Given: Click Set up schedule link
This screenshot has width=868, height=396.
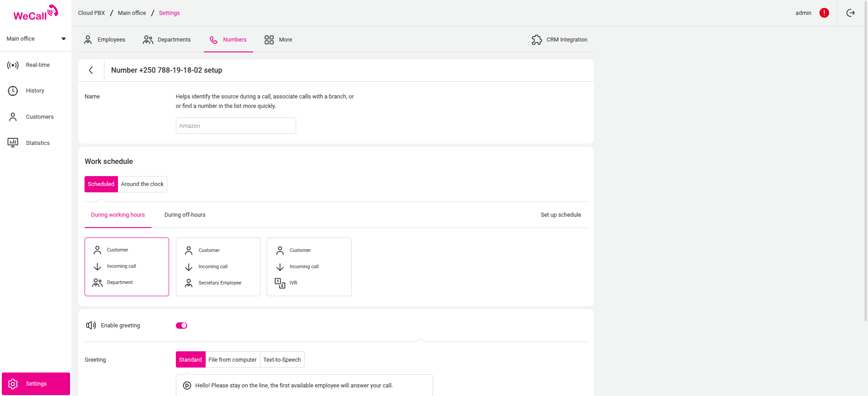Looking at the screenshot, I should pyautogui.click(x=561, y=215).
